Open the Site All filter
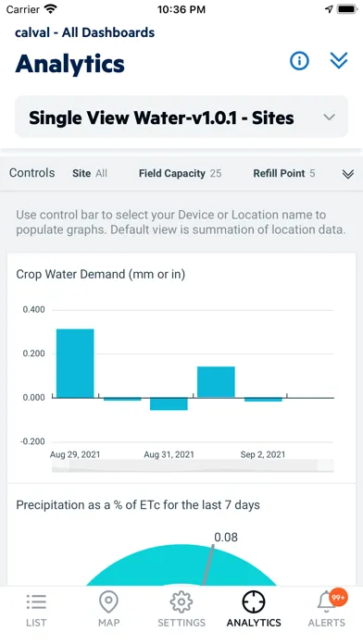This screenshot has height=644, width=363. click(90, 173)
